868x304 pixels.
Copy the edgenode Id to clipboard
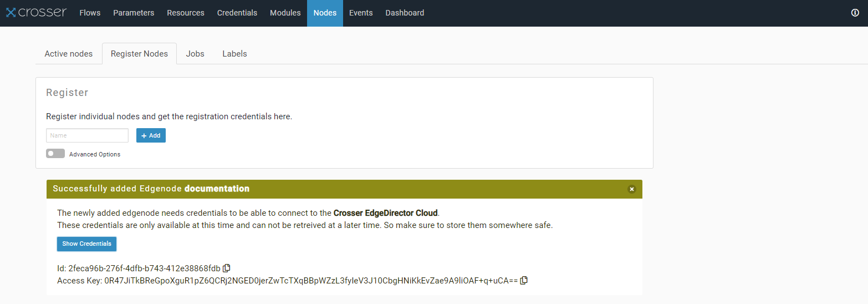[x=227, y=268]
